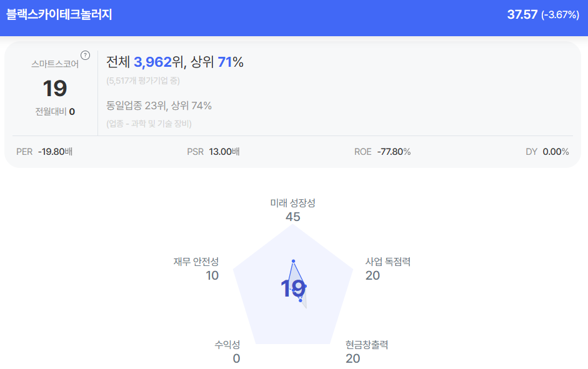Select the 현금창출력 radar axis label
588x369 pixels.
click(x=367, y=345)
